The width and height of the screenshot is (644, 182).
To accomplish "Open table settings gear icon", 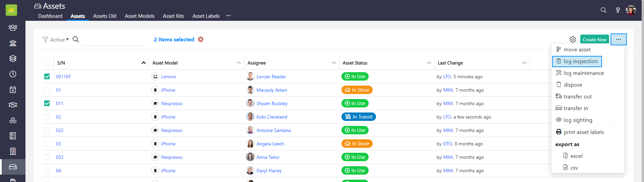I will (x=573, y=40).
